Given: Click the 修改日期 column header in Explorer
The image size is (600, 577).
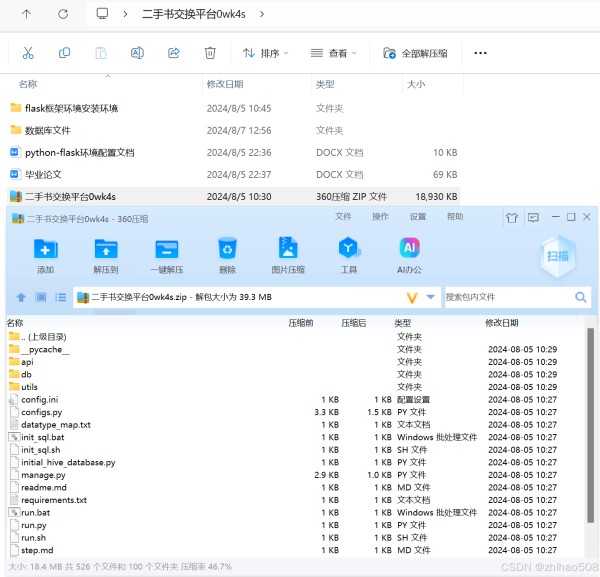Looking at the screenshot, I should tap(225, 85).
